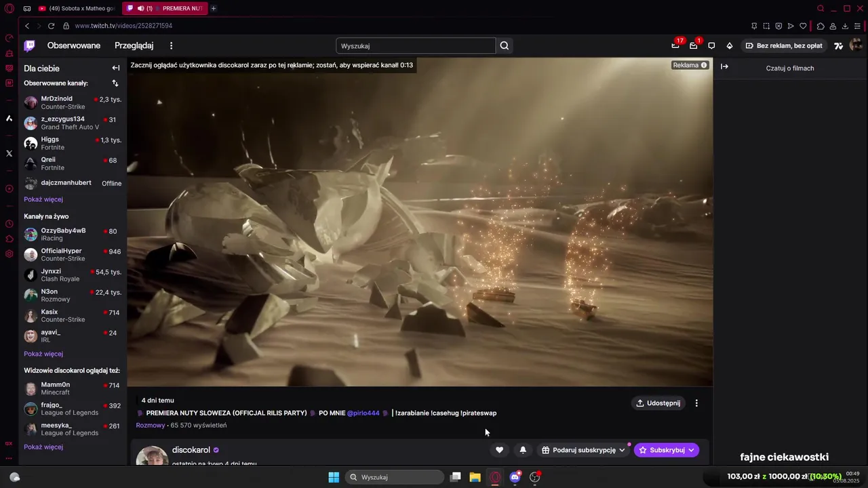Viewport: 868px width, 488px height.
Task: Open the Obserwowane tab
Action: 74,45
